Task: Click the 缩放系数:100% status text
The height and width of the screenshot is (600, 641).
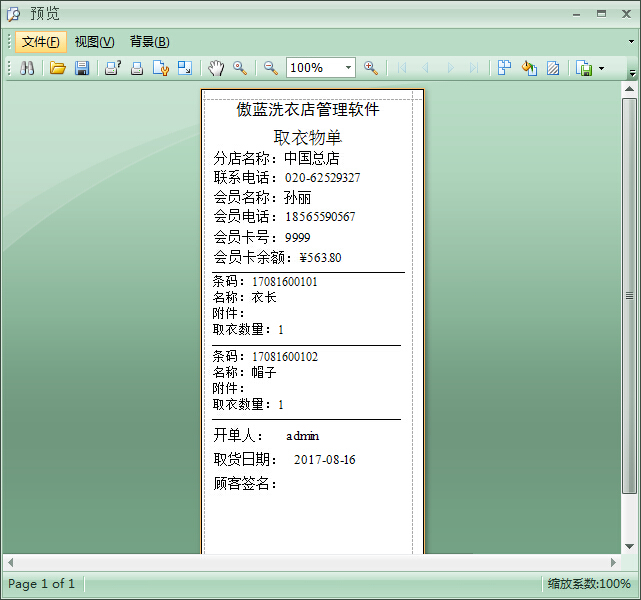Action: [589, 584]
